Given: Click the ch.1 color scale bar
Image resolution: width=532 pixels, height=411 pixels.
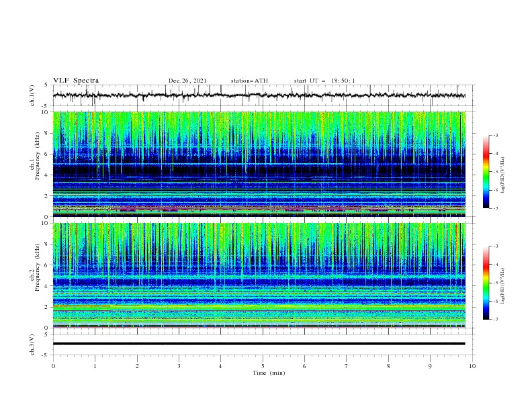Looking at the screenshot, I should coord(486,172).
